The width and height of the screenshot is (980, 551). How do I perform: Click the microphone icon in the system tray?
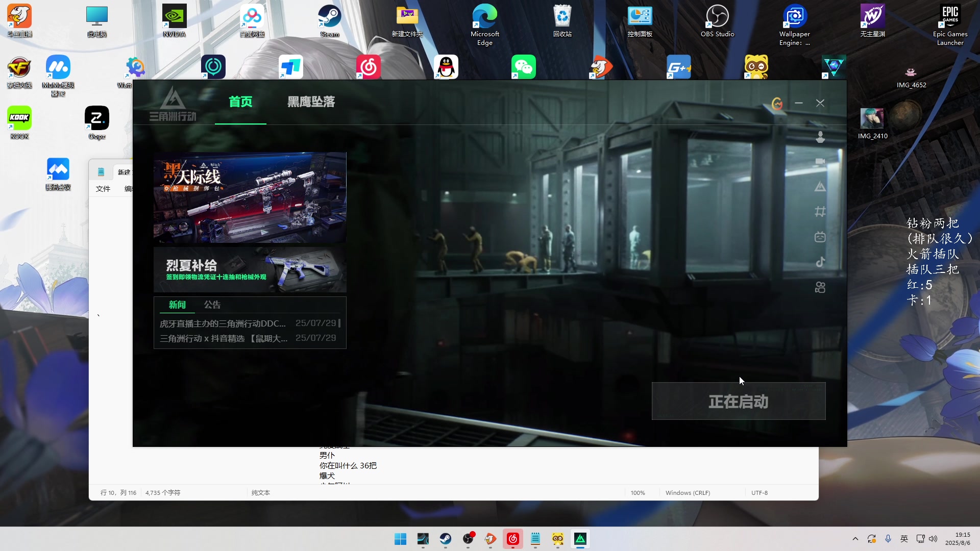point(888,539)
